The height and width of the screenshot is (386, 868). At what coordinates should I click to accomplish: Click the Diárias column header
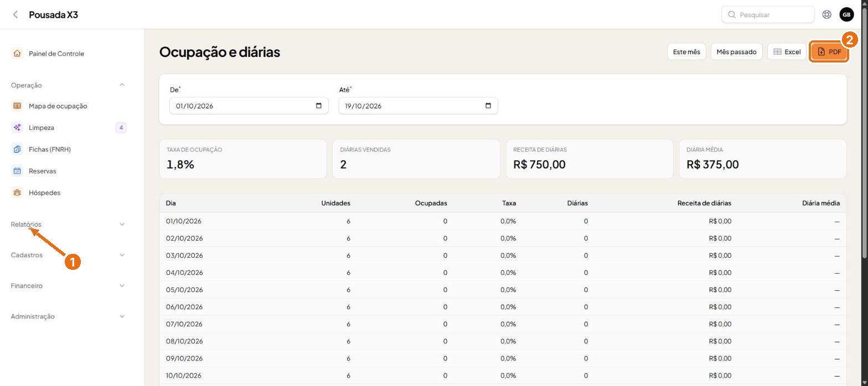[577, 203]
